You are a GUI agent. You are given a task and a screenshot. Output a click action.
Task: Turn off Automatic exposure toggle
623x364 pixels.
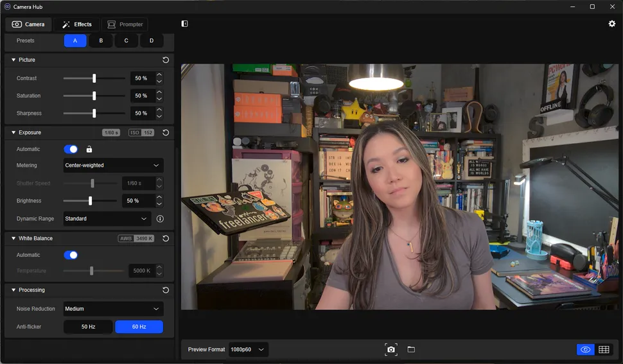click(x=71, y=149)
